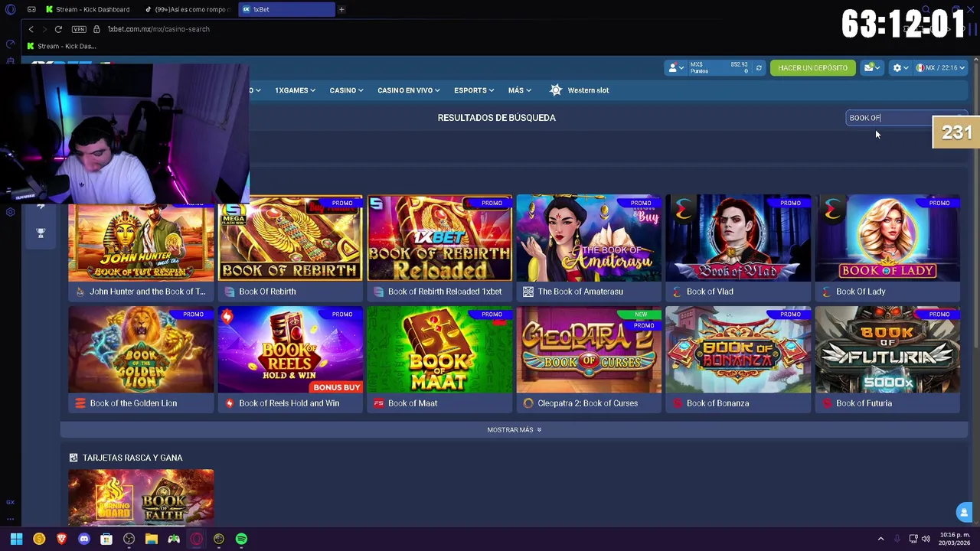Open Cleopatra 2: Book of Curses game
Image resolution: width=980 pixels, height=551 pixels.
589,350
